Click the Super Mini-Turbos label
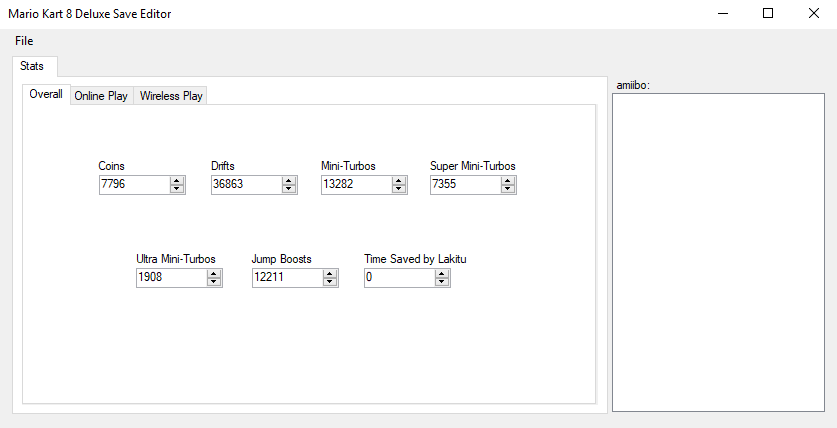 click(473, 166)
